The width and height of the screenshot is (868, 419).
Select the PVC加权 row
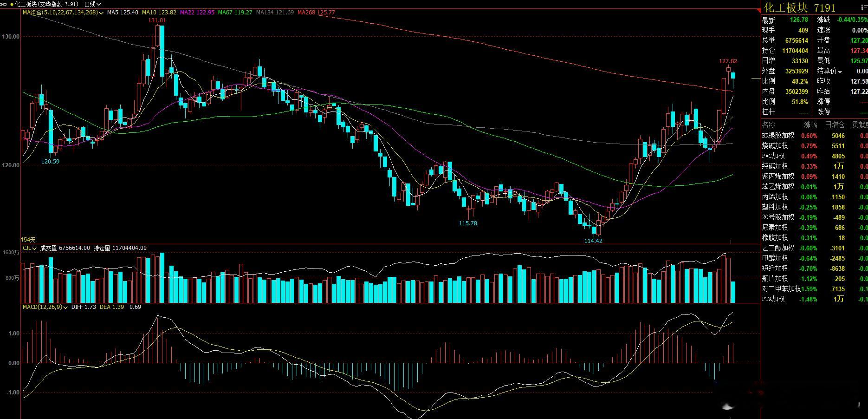pyautogui.click(x=815, y=156)
